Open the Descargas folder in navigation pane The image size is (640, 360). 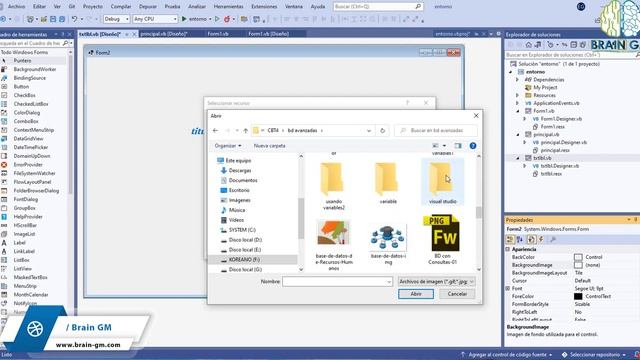pyautogui.click(x=240, y=171)
